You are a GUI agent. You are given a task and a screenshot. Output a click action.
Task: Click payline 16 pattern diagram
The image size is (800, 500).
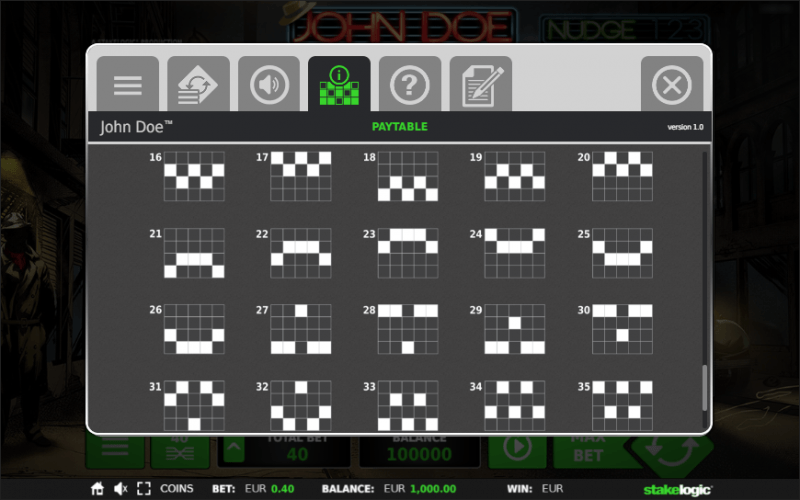(194, 176)
